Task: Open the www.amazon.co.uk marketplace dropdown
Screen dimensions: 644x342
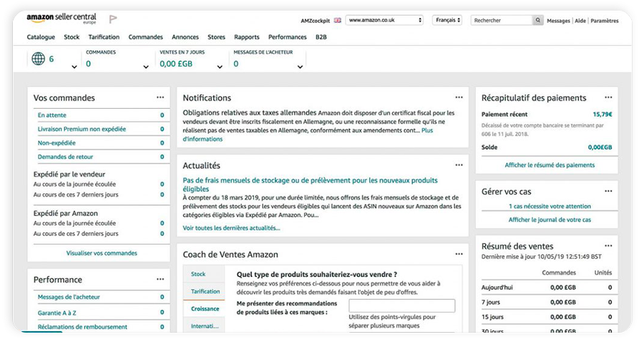Action: pyautogui.click(x=384, y=20)
